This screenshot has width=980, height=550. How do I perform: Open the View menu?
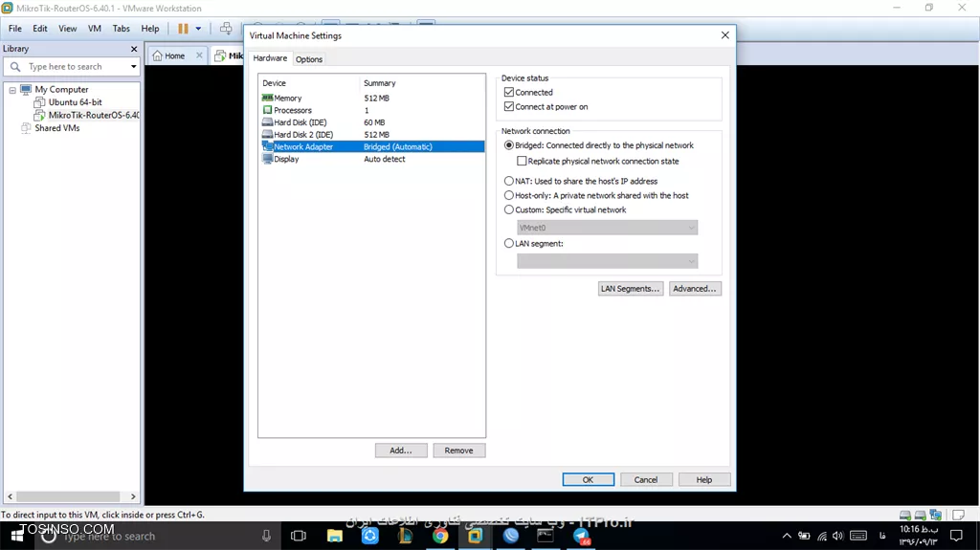tap(68, 29)
